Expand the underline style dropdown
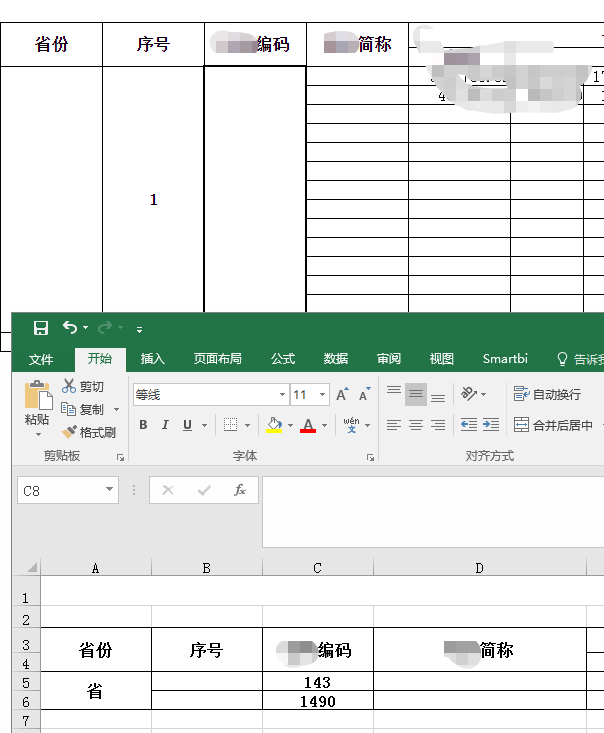The image size is (604, 733). tap(204, 425)
